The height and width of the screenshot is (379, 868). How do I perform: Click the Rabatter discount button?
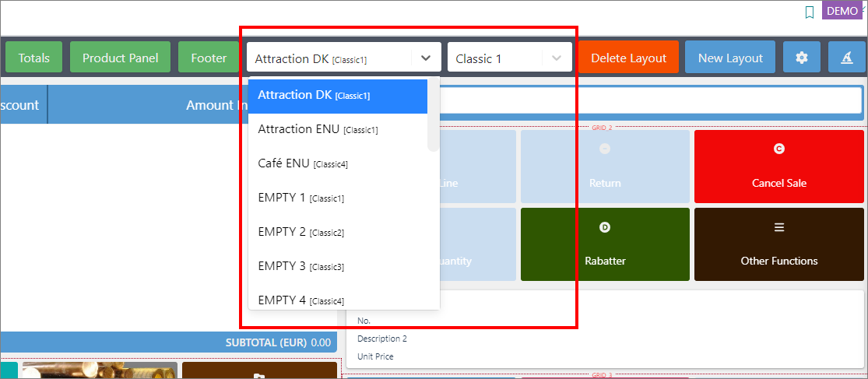[x=605, y=244]
